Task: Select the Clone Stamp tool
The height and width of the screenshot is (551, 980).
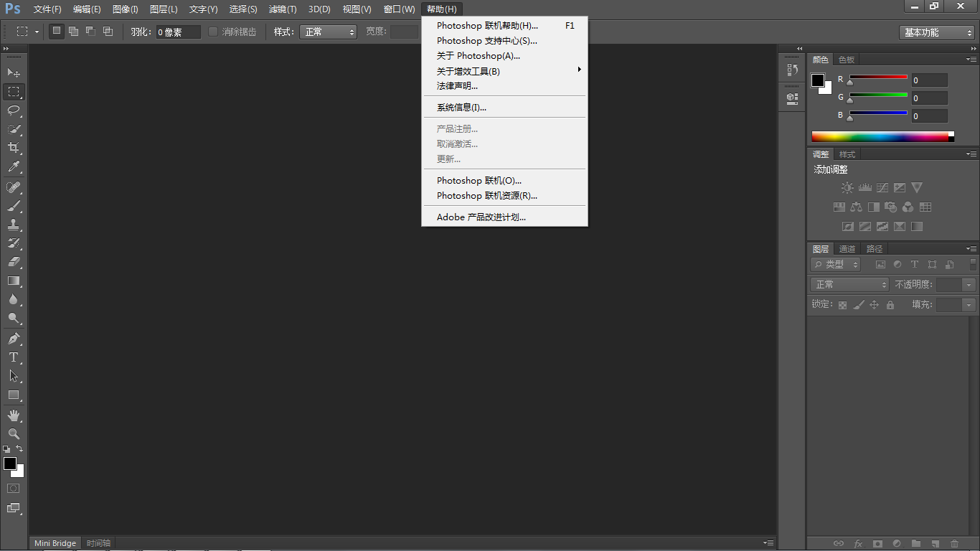Action: (14, 225)
